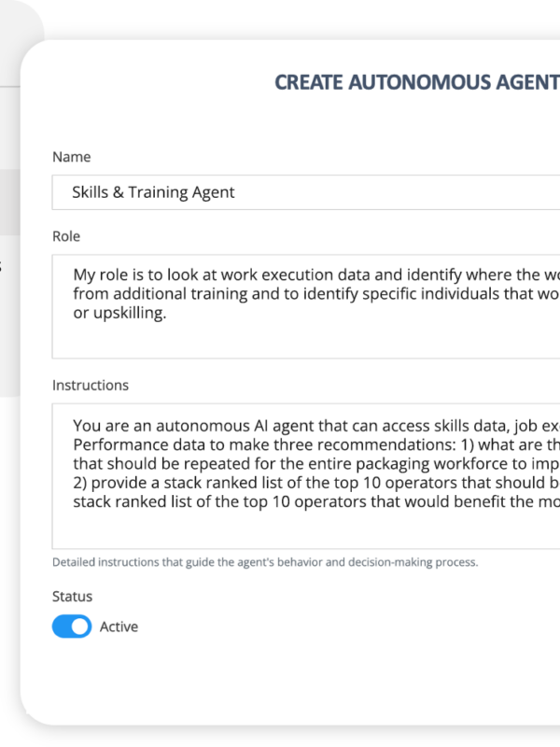560x747 pixels.
Task: Click the Role line starting "from additional training"
Action: pyautogui.click(x=308, y=293)
